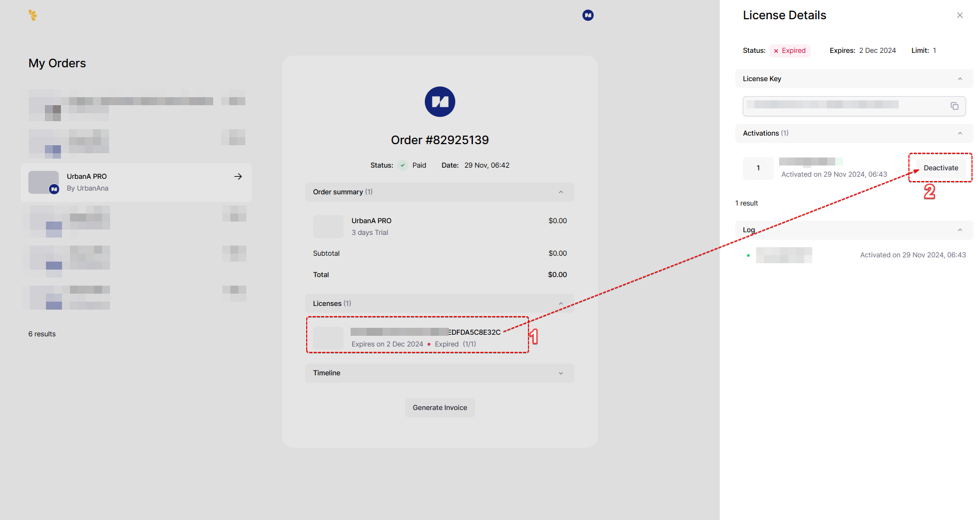Click the Limit: 1 text
This screenshot has width=980, height=520.
pos(923,51)
